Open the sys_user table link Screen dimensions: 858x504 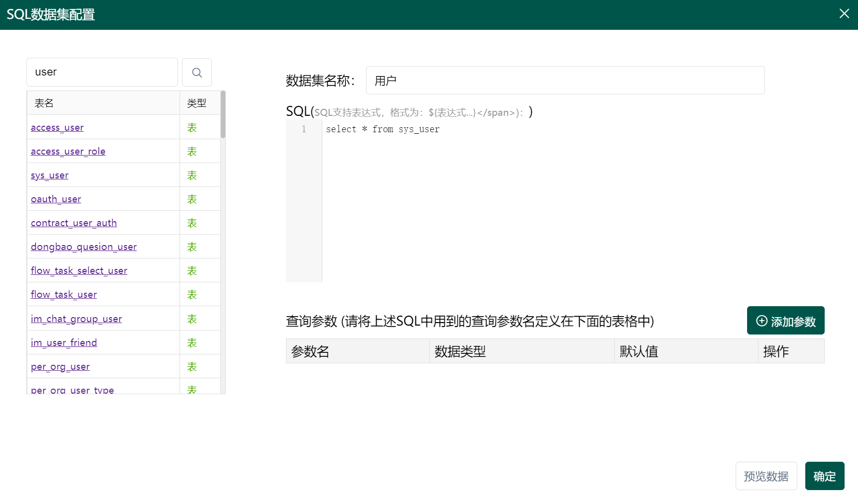coord(49,175)
